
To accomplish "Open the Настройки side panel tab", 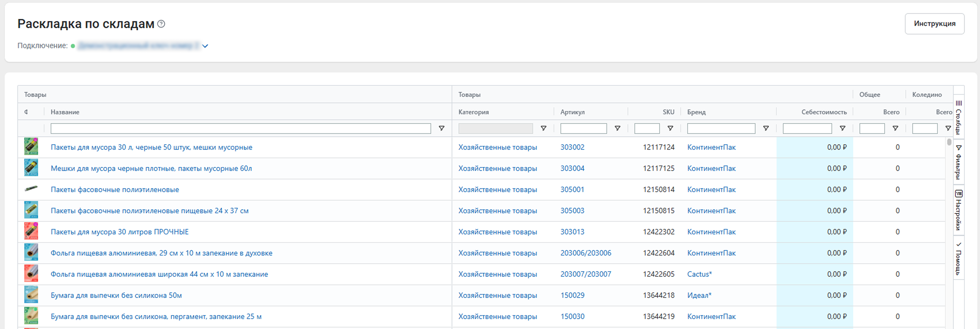I will click(959, 210).
